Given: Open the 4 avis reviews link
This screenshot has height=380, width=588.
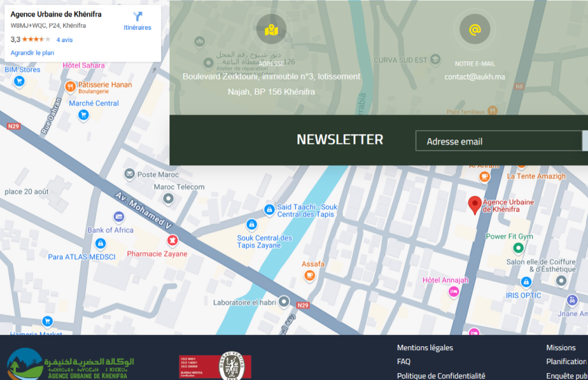Looking at the screenshot, I should pyautogui.click(x=64, y=40).
